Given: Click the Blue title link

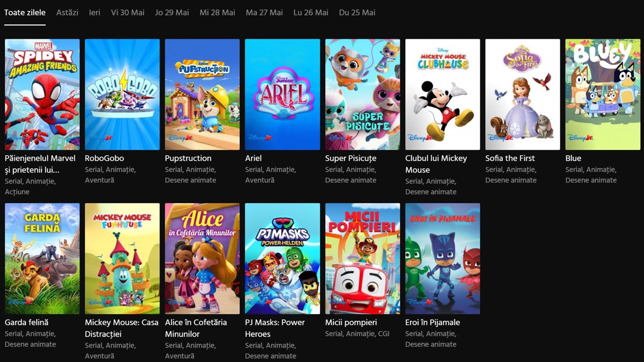Looking at the screenshot, I should pos(573,158).
